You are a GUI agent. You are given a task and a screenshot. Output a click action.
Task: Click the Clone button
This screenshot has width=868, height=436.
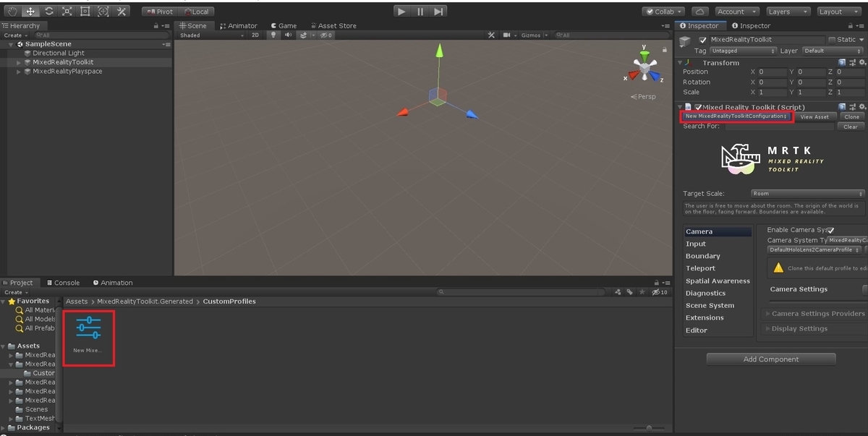pyautogui.click(x=851, y=116)
